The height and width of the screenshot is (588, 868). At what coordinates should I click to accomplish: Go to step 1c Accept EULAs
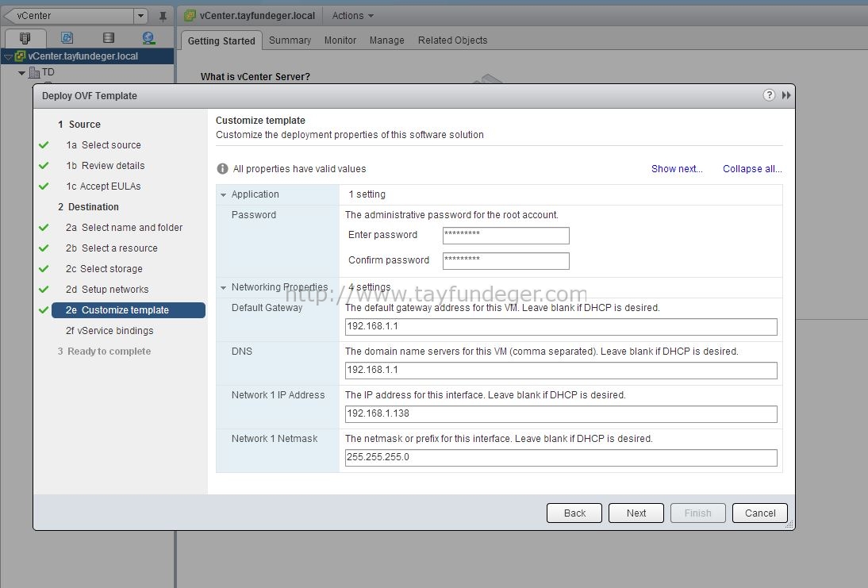point(103,186)
